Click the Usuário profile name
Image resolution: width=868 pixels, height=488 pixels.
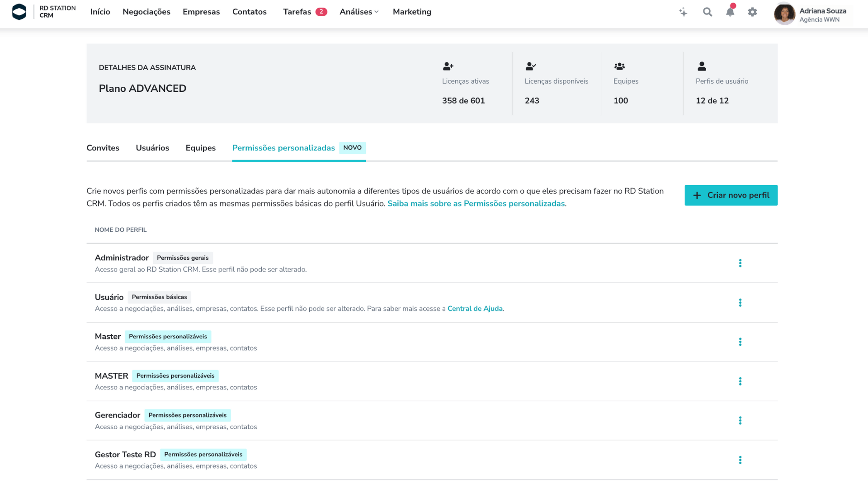[x=109, y=297]
